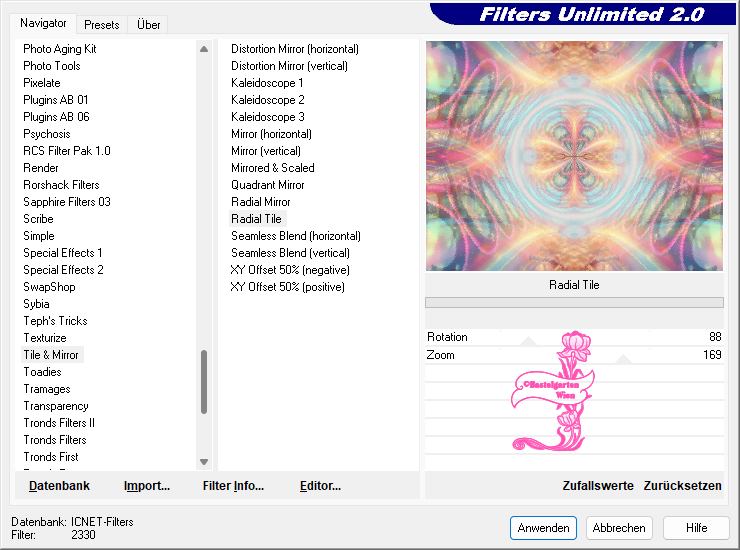Click the Import... button

coord(147,486)
